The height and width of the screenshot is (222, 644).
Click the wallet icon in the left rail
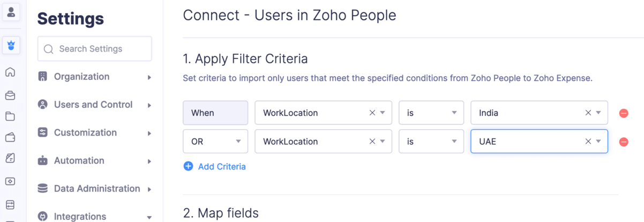(10, 137)
